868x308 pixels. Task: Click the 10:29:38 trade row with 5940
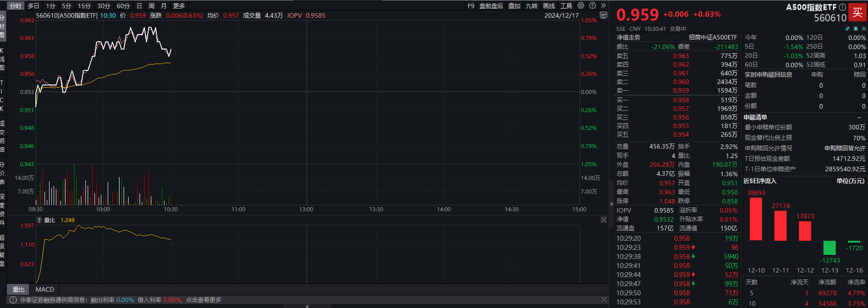(677, 257)
